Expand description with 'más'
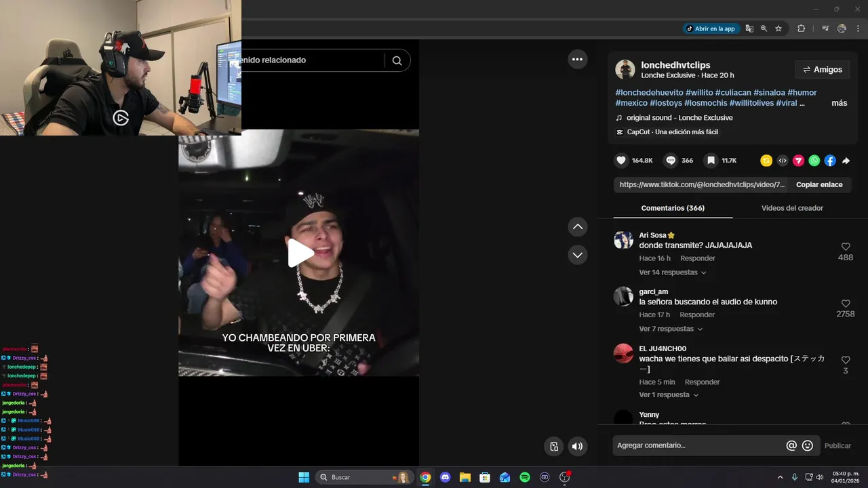 tap(840, 103)
